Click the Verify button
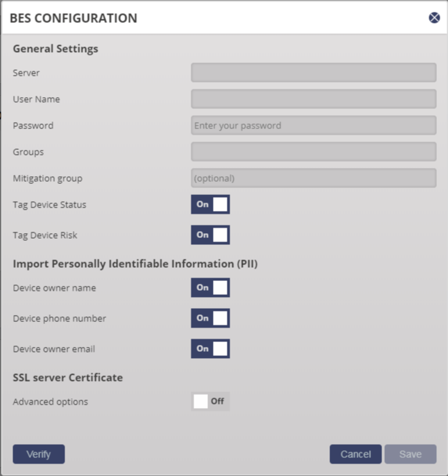 tap(39, 454)
